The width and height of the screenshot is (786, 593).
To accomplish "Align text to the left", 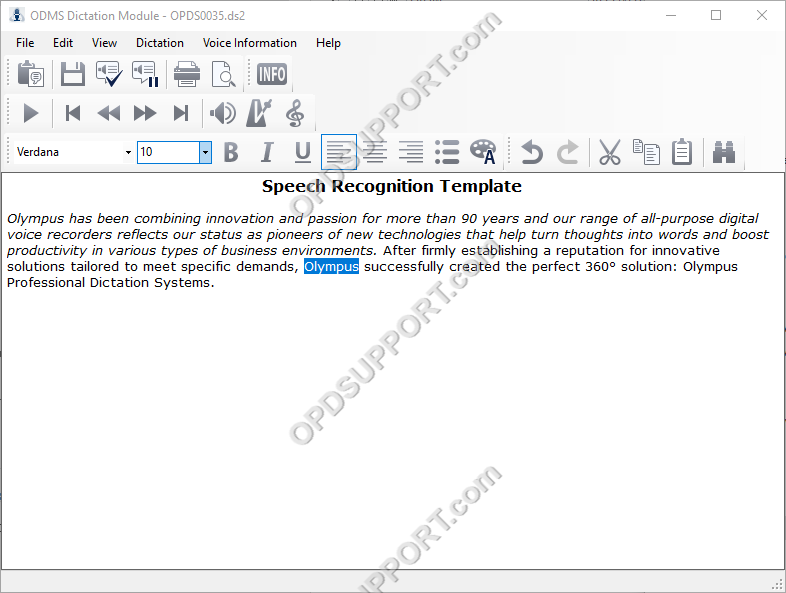I will pyautogui.click(x=339, y=152).
